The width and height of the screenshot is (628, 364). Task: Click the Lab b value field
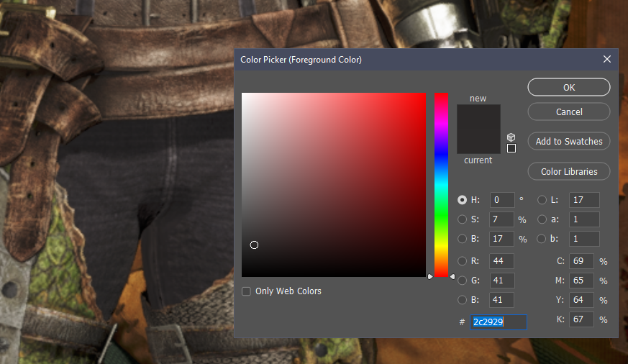click(x=584, y=239)
